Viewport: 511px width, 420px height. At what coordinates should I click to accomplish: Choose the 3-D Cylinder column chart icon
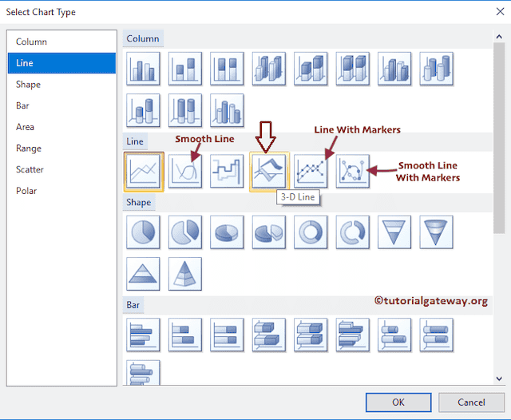click(x=437, y=69)
